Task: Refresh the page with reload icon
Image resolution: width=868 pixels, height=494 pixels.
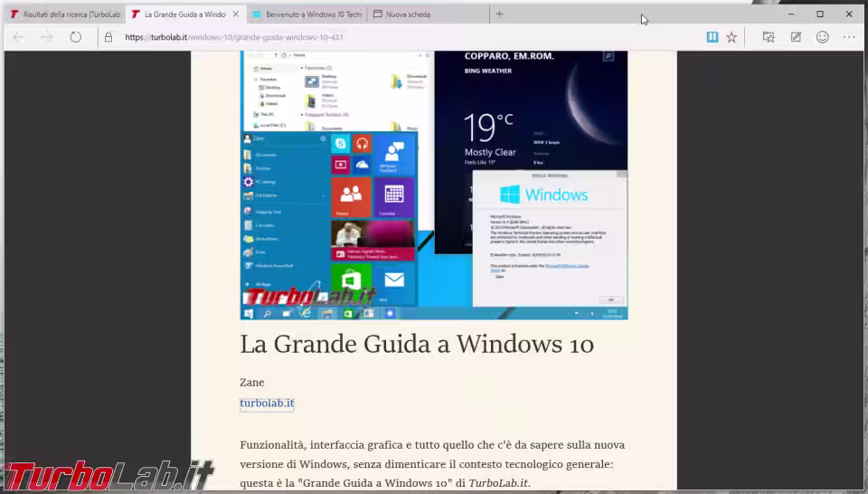Action: pyautogui.click(x=76, y=37)
